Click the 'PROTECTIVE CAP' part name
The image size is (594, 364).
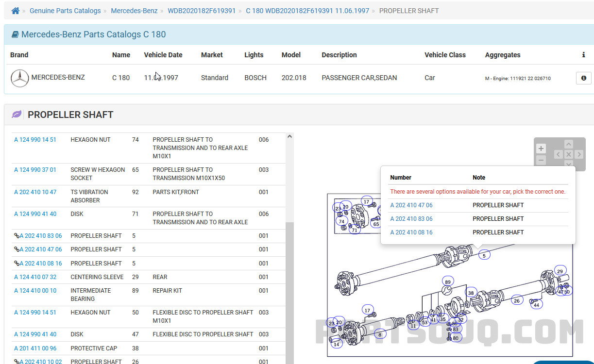[x=94, y=348]
